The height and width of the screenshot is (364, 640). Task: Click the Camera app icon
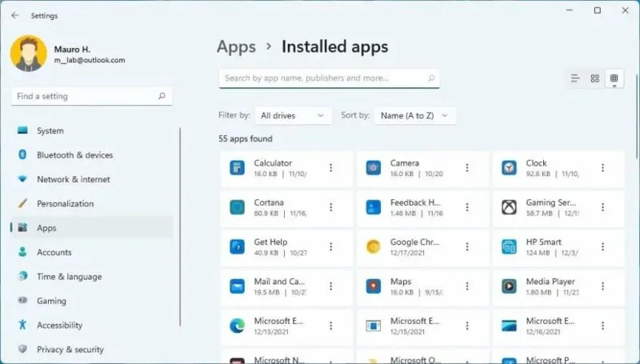[x=373, y=168]
